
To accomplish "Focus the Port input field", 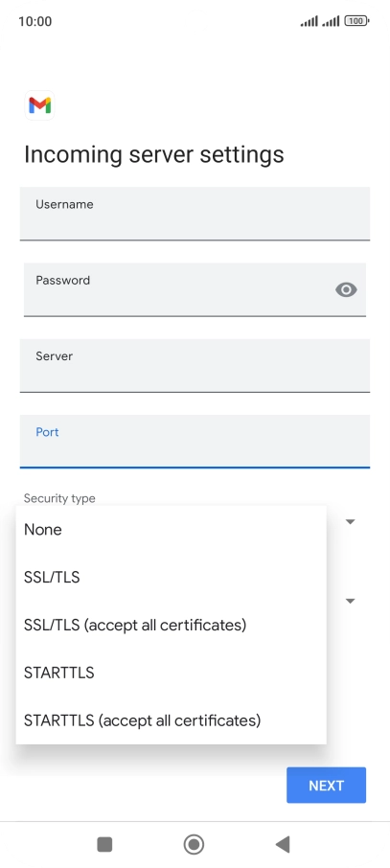I will coord(195,442).
